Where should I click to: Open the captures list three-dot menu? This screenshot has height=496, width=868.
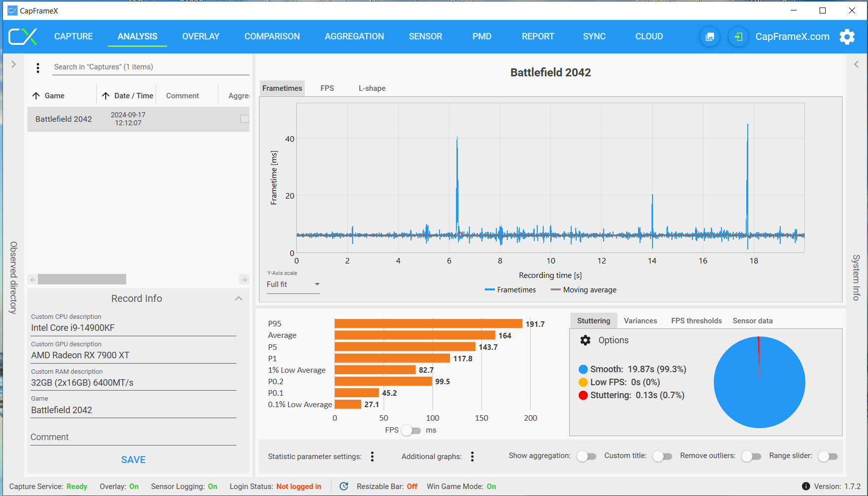(38, 67)
